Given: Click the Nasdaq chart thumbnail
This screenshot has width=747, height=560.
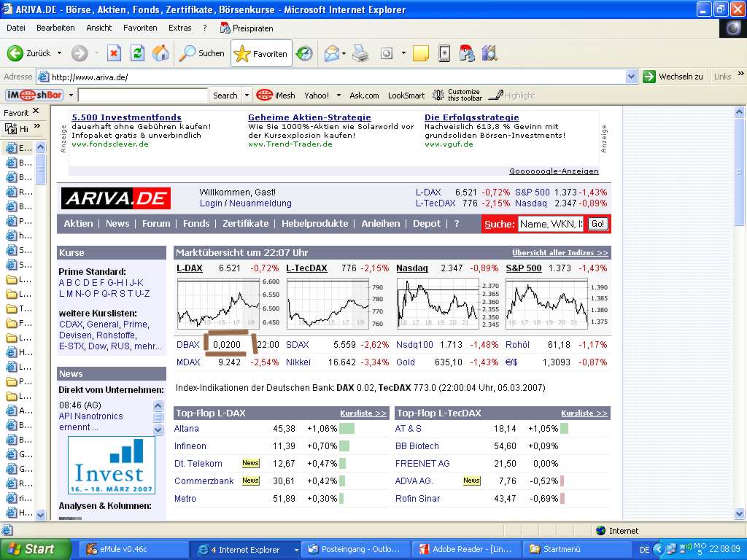Looking at the screenshot, I should tap(438, 303).
